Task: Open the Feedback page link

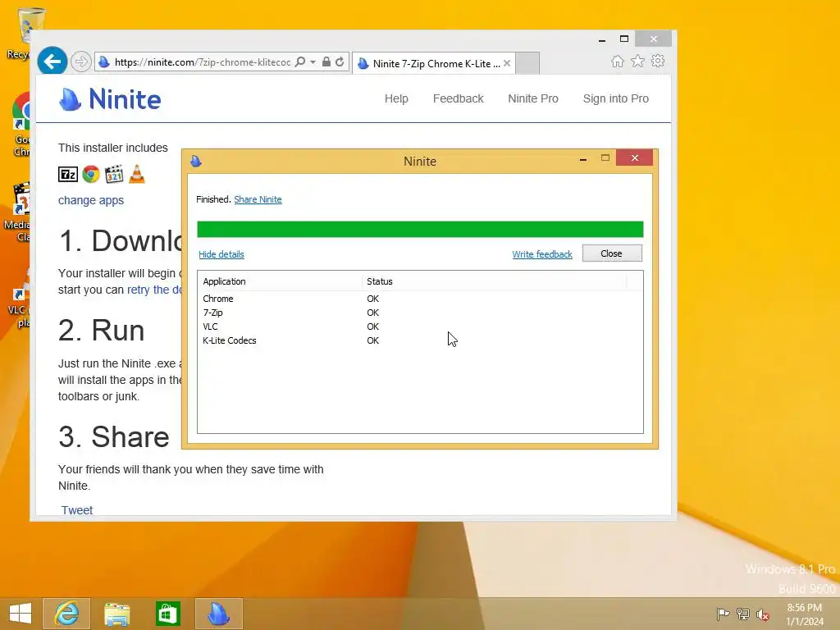Action: pos(458,98)
